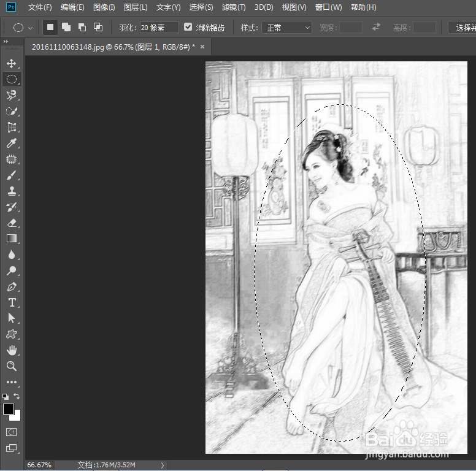Select the Eraser tool
476x471 pixels.
pos(12,223)
